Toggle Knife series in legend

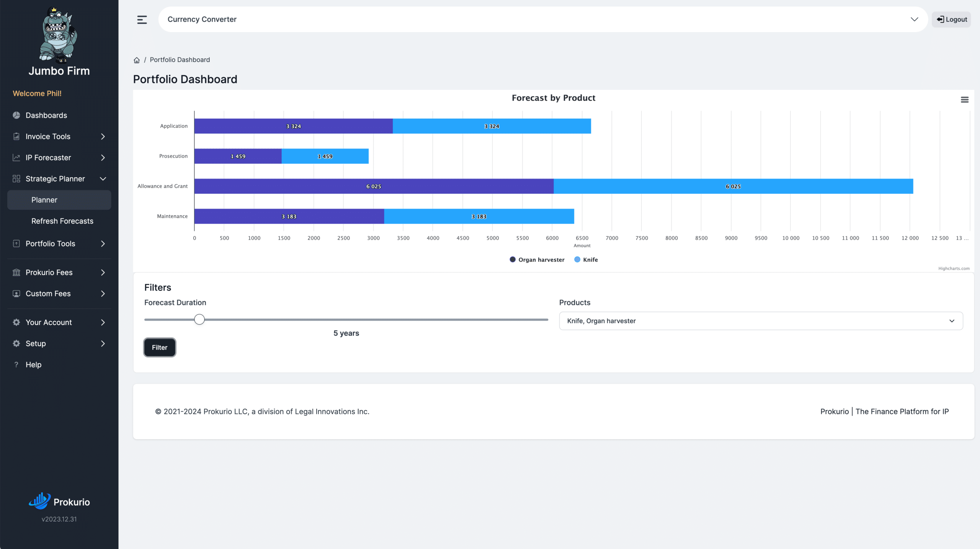586,260
